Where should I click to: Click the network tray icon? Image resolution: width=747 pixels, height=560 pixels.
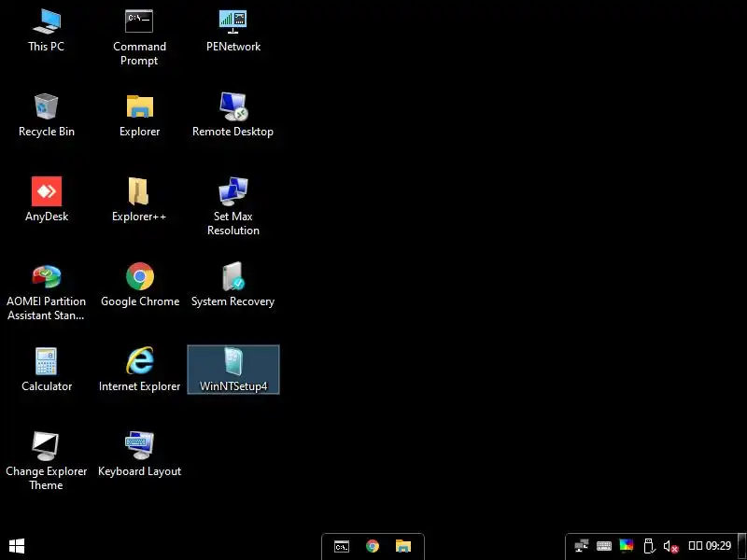pyautogui.click(x=581, y=546)
